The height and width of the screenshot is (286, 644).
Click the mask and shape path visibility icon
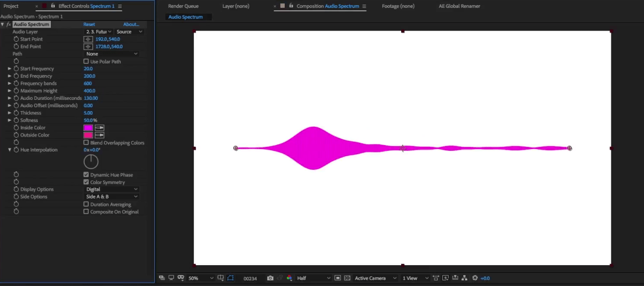click(230, 278)
